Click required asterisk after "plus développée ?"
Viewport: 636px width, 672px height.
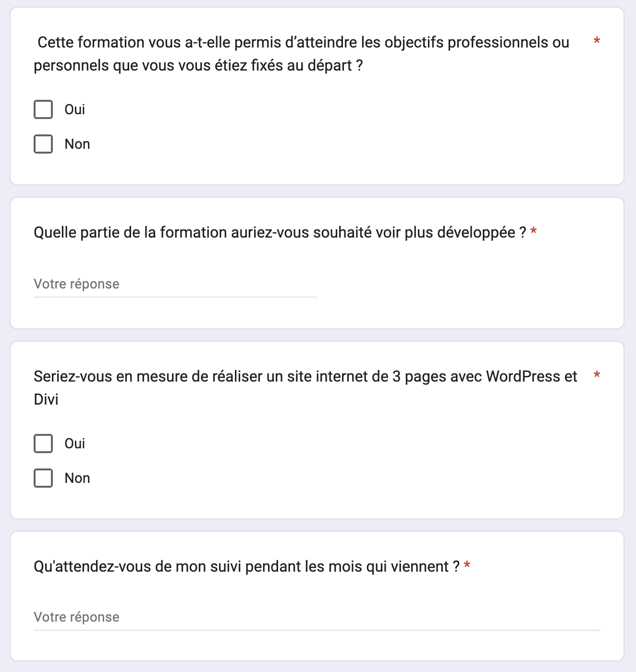(x=533, y=232)
